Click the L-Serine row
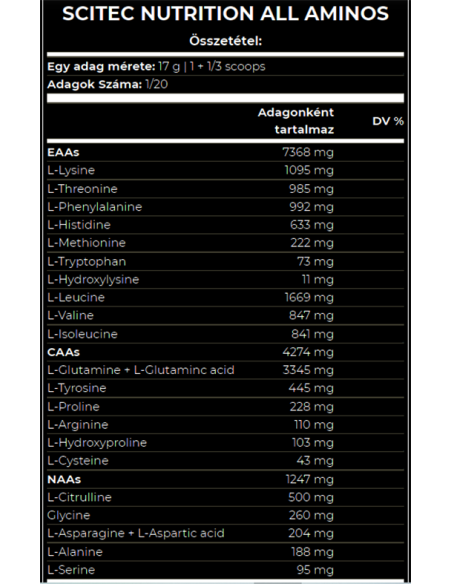 [225, 570]
